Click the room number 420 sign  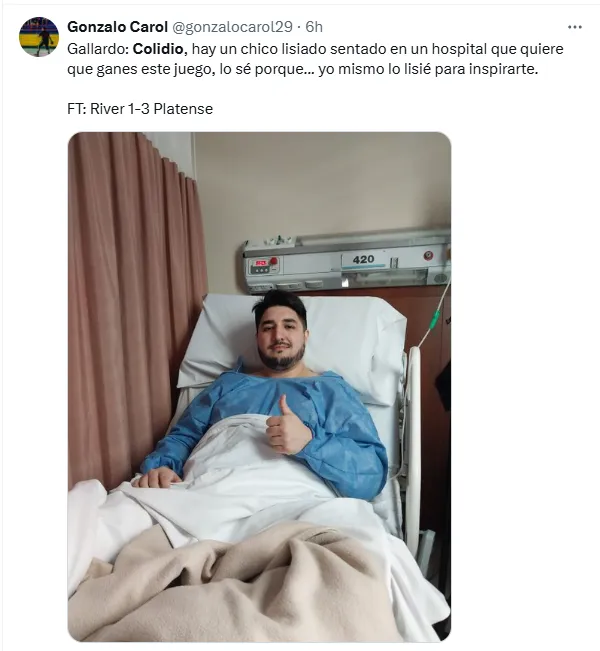363,259
